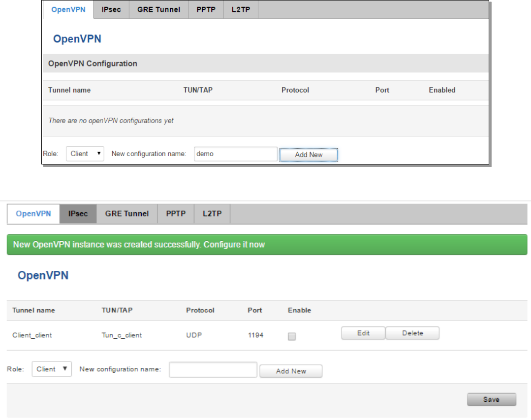Delete the Client_client tunnel
Image resolution: width=531 pixels, height=420 pixels.
412,333
